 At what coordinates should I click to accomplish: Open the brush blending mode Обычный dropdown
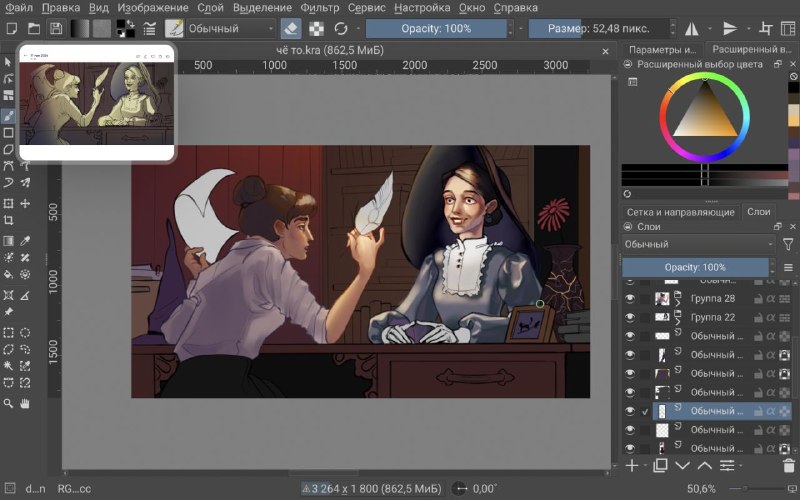pos(231,29)
